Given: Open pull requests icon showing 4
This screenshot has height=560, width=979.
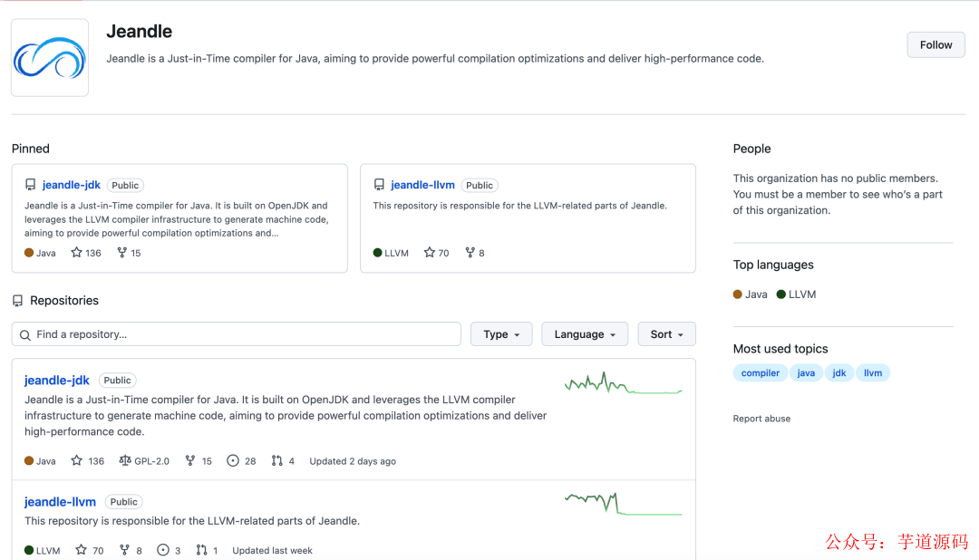Looking at the screenshot, I should (277, 461).
